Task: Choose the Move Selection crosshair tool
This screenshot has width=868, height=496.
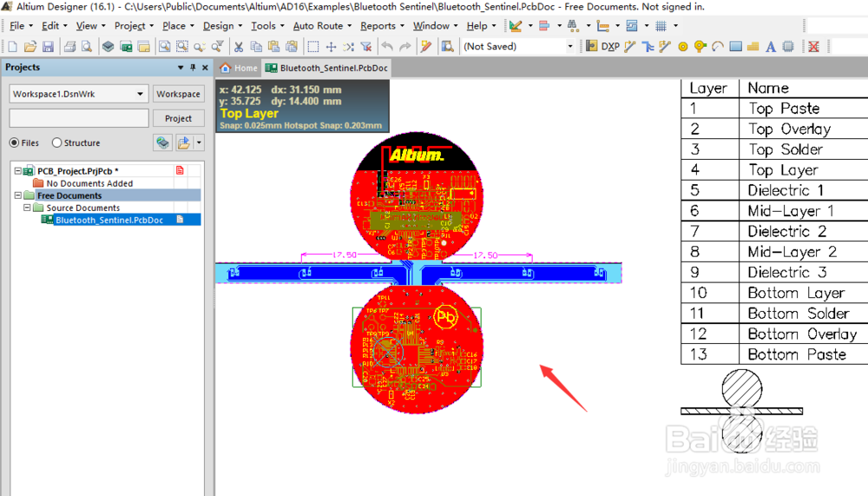Action: (x=331, y=47)
